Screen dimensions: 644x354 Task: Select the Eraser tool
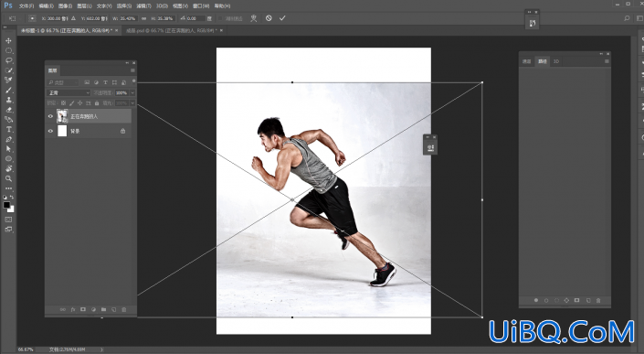coord(8,110)
